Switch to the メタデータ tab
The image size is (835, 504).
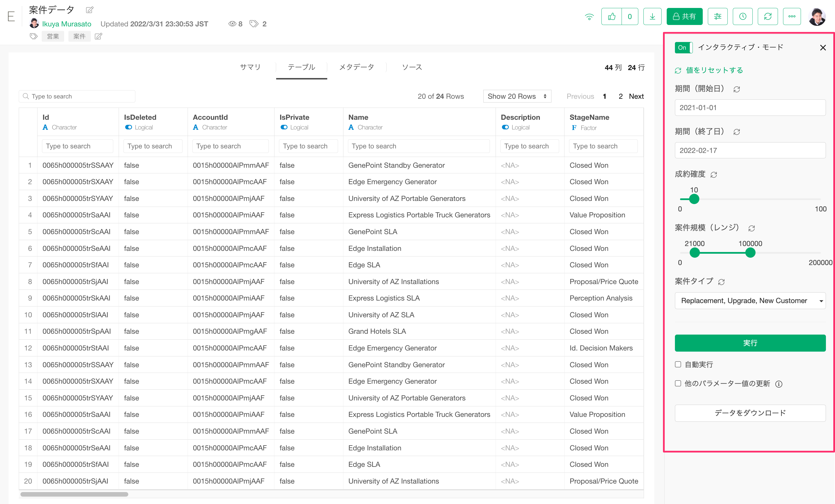[x=356, y=67]
